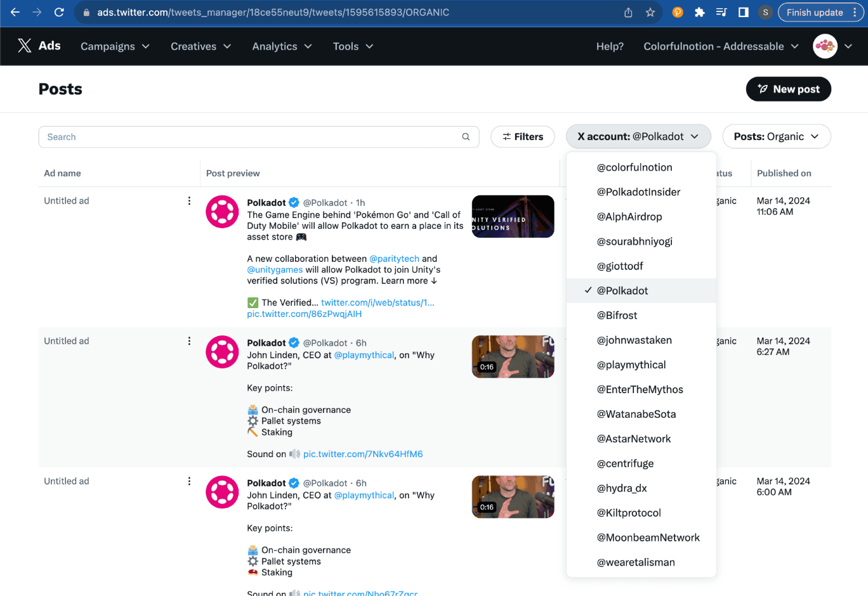Open options menu for the 6:27 AM post
Viewport: 868px width, 596px height.
(x=189, y=341)
